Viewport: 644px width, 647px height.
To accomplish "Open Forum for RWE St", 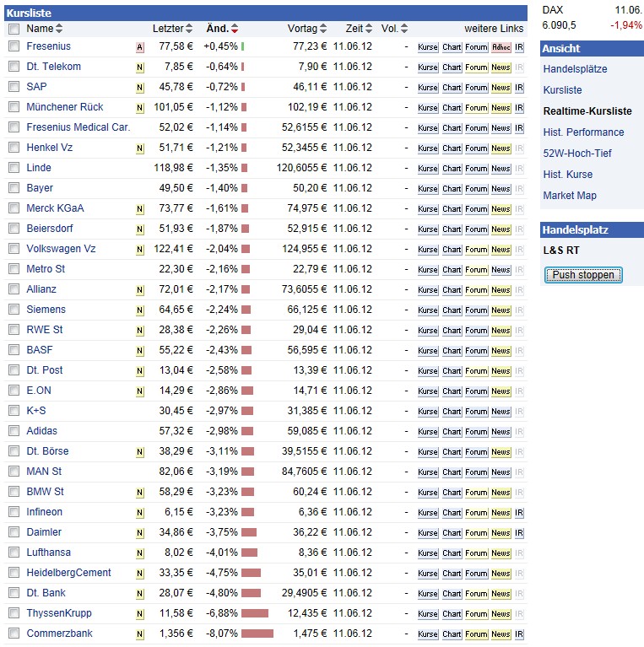I will click(x=476, y=330).
